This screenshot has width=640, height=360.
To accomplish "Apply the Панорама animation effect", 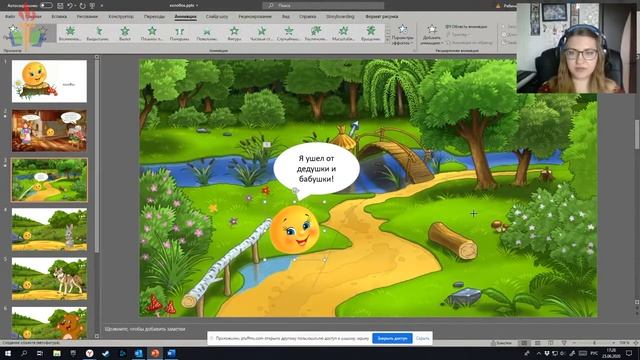I will coord(180,33).
